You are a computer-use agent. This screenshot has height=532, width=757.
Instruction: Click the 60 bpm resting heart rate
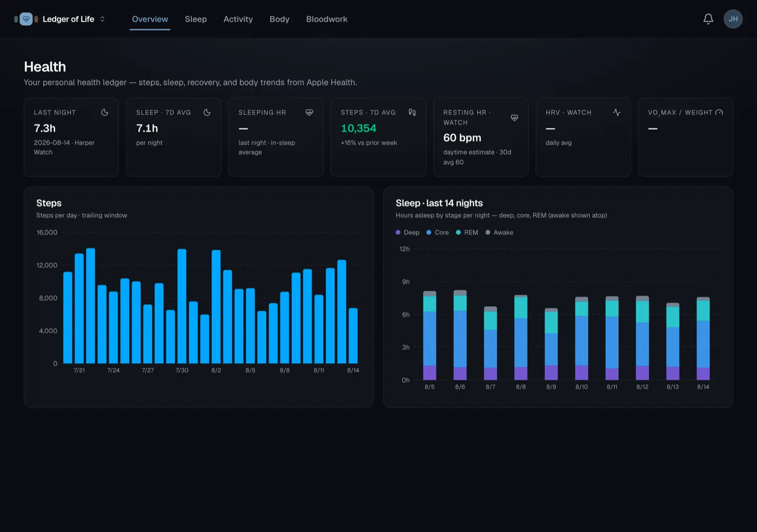(x=462, y=138)
